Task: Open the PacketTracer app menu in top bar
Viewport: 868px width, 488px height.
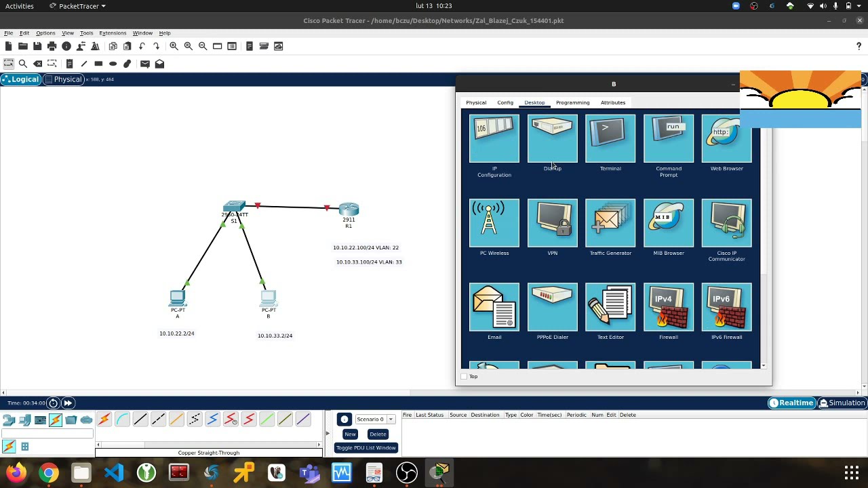Action: [79, 6]
